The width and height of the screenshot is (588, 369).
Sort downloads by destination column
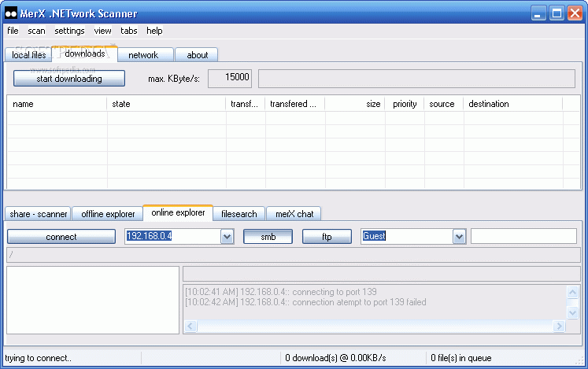coord(513,104)
